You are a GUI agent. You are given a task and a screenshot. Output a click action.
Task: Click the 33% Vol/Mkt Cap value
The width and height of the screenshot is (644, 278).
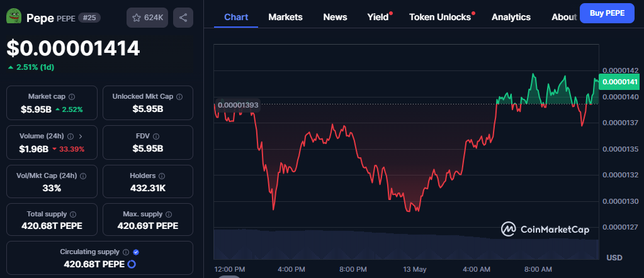tap(52, 188)
